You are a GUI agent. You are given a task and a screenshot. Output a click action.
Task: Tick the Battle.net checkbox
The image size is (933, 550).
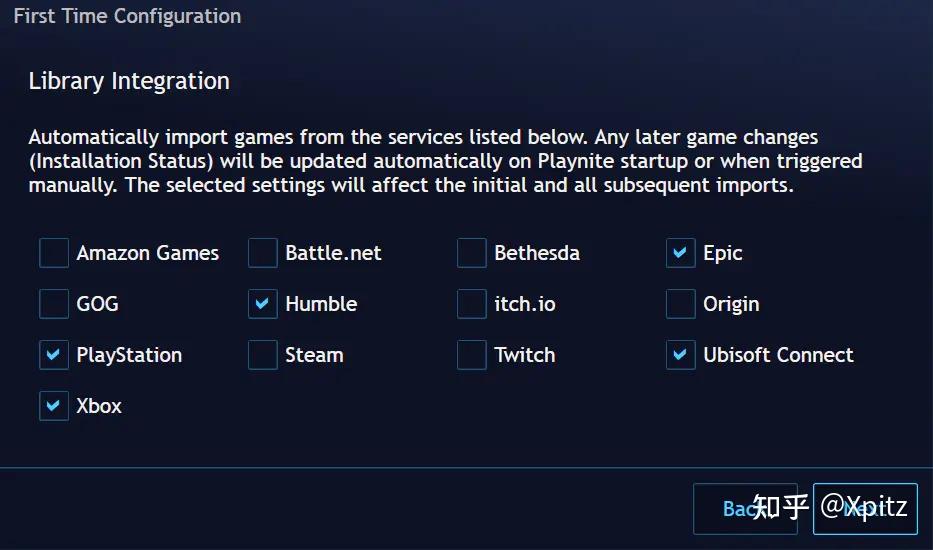[x=263, y=253]
